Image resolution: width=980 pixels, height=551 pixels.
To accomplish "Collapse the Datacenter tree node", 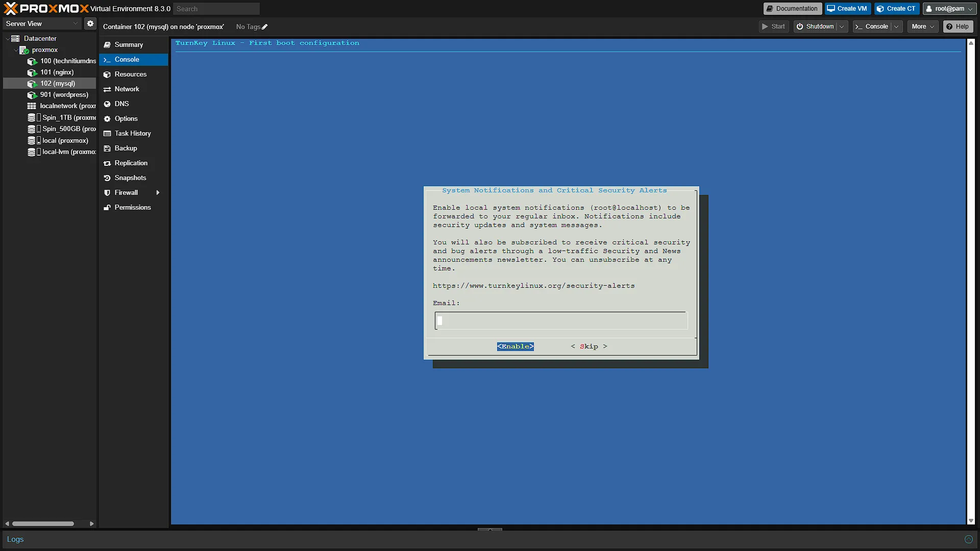I will [8, 38].
